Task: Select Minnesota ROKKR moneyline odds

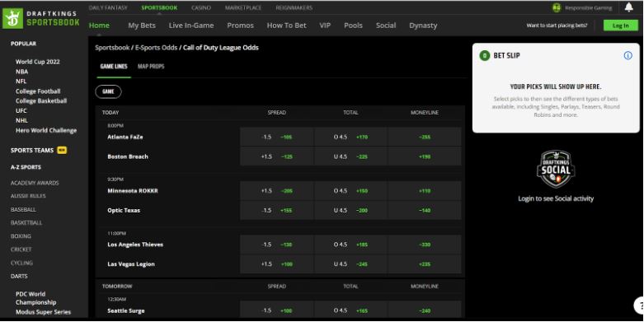Action: pyautogui.click(x=425, y=191)
